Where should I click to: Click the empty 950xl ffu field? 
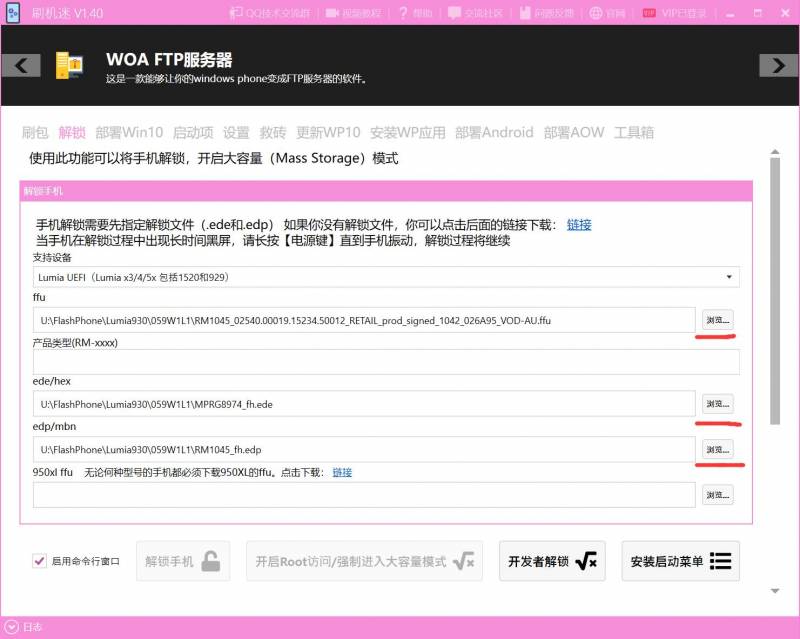364,495
